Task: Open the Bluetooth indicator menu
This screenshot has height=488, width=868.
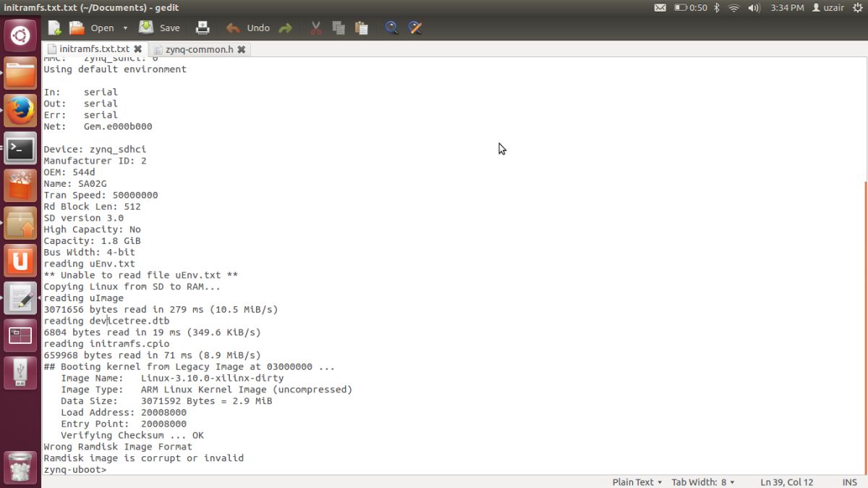Action: pos(717,8)
